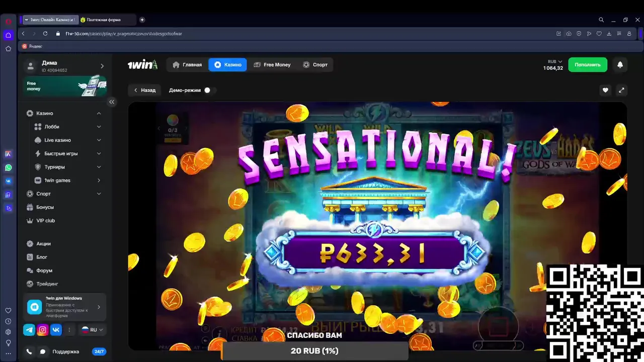Open profile menu arrow next to Дима

click(x=102, y=66)
